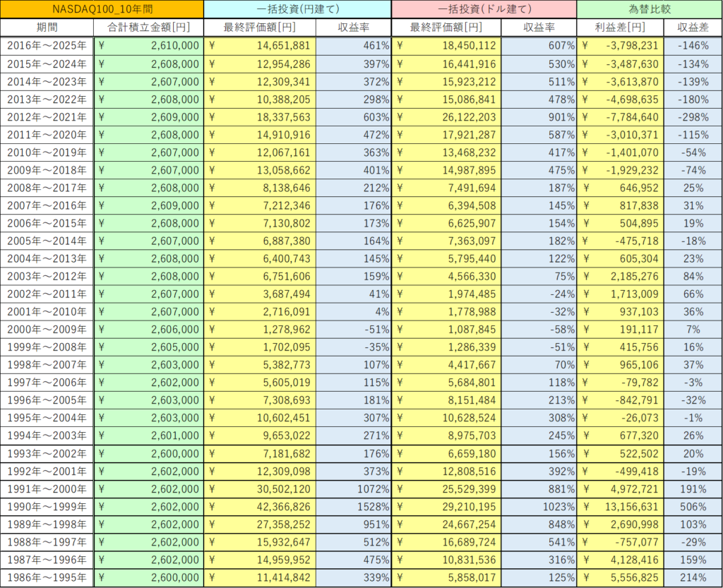Select the -51% yen return cell for 2000年～2009年
Screen dimensions: 723x588
(x=353, y=330)
